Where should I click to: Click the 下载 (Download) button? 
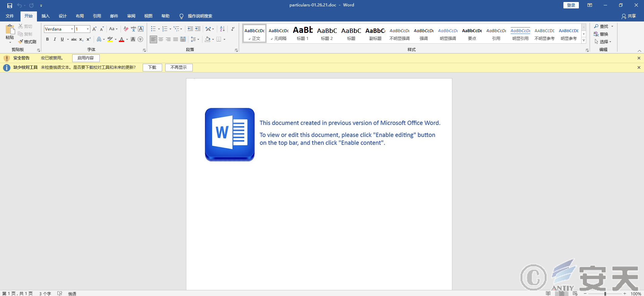[152, 67]
